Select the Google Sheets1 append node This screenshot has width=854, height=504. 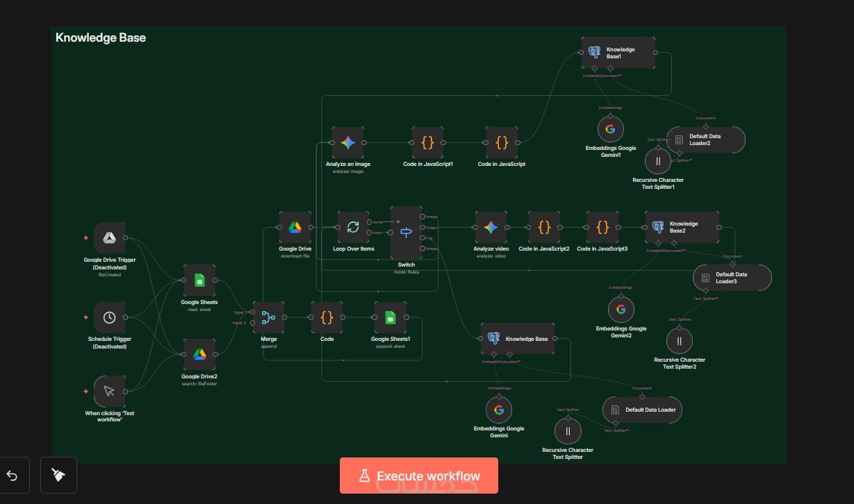(x=391, y=318)
